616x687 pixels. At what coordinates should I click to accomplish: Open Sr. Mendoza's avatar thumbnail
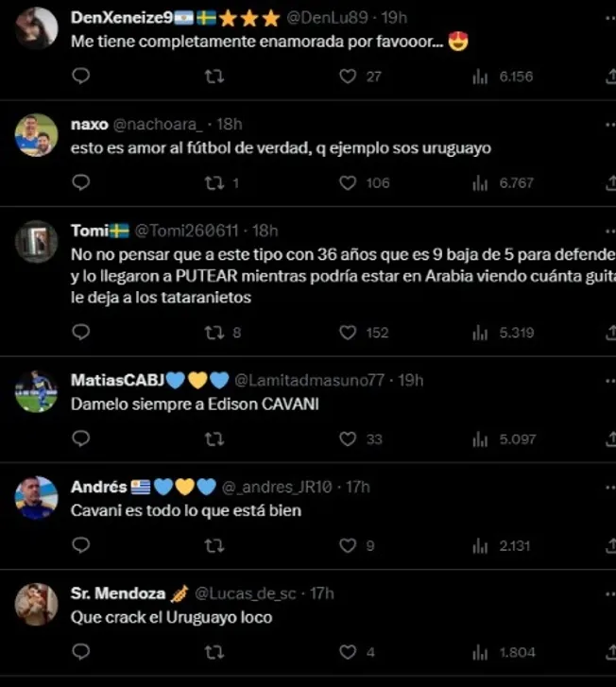(x=36, y=605)
